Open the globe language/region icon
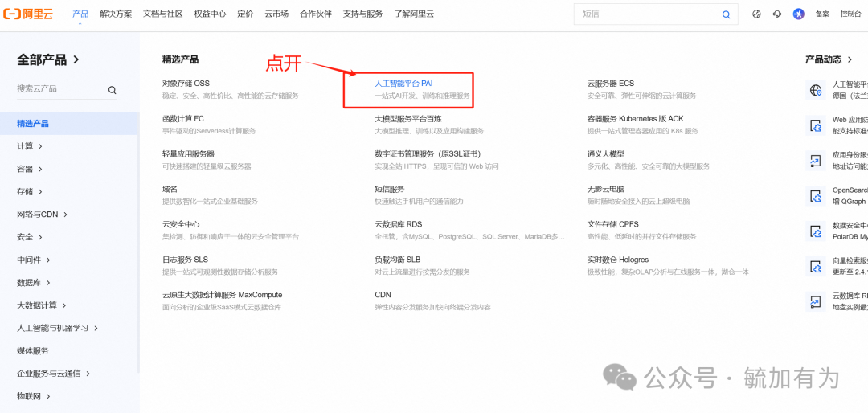The height and width of the screenshot is (413, 868). 757,14
